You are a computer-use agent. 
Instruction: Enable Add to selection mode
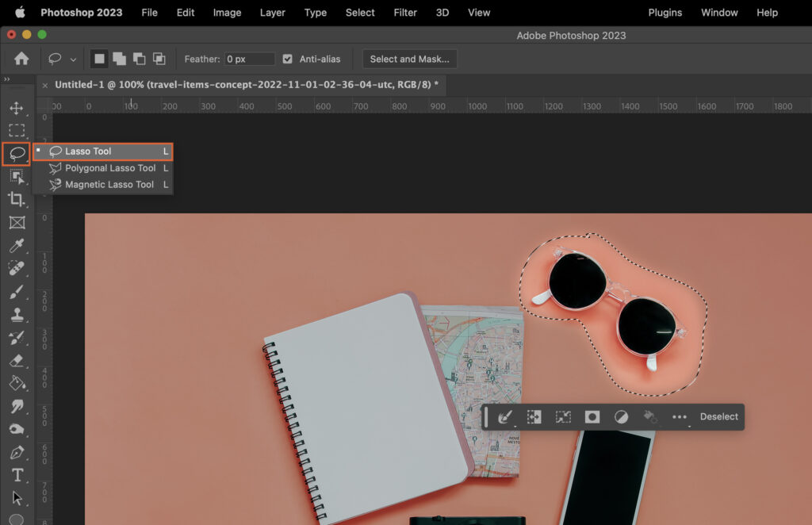click(121, 58)
